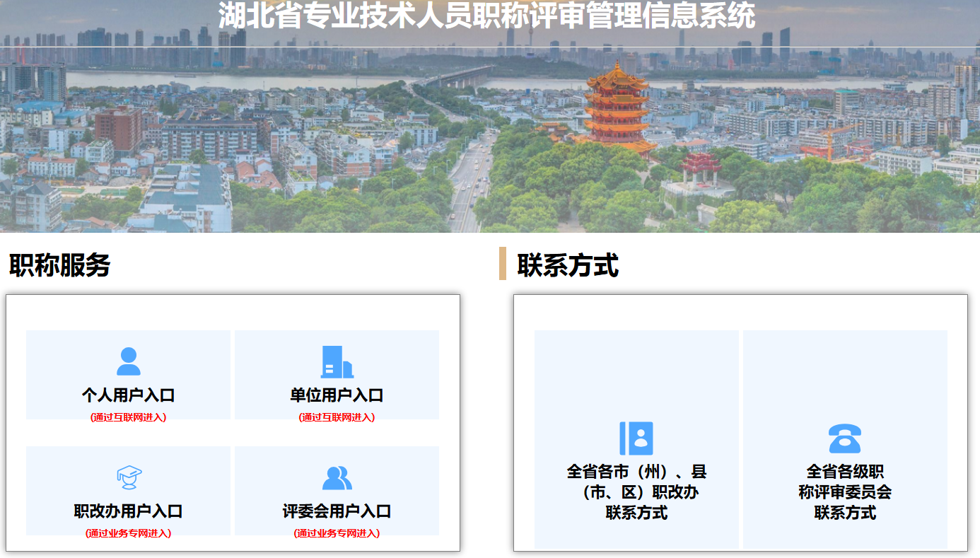Image resolution: width=980 pixels, height=558 pixels.
Task: Click the building icon above 单位用户入口
Action: 337,361
